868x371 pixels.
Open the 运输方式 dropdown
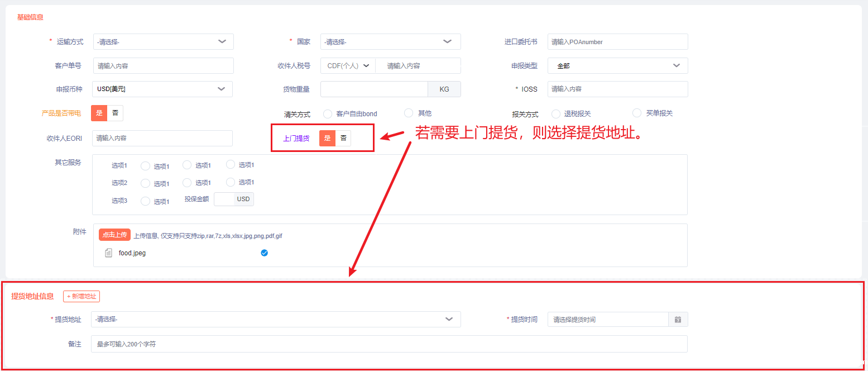coord(163,42)
